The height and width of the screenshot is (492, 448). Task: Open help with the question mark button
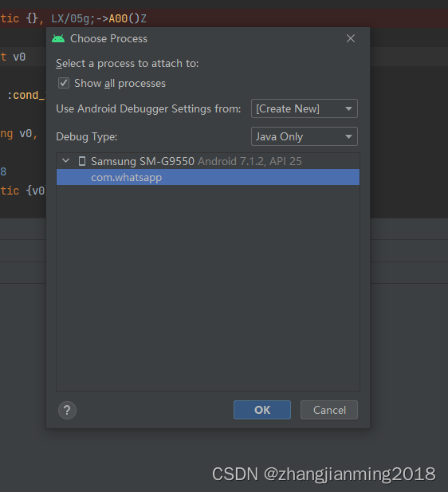(x=67, y=410)
